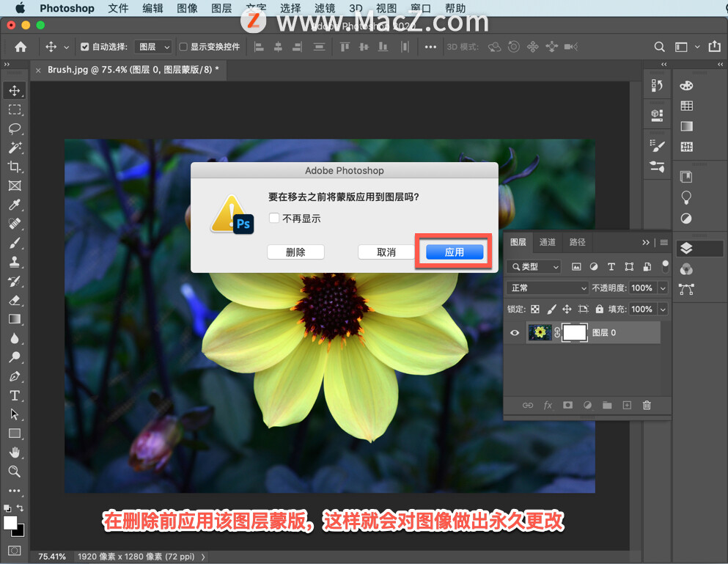728x564 pixels.
Task: Select the Eyedropper tool
Action: pos(15,205)
